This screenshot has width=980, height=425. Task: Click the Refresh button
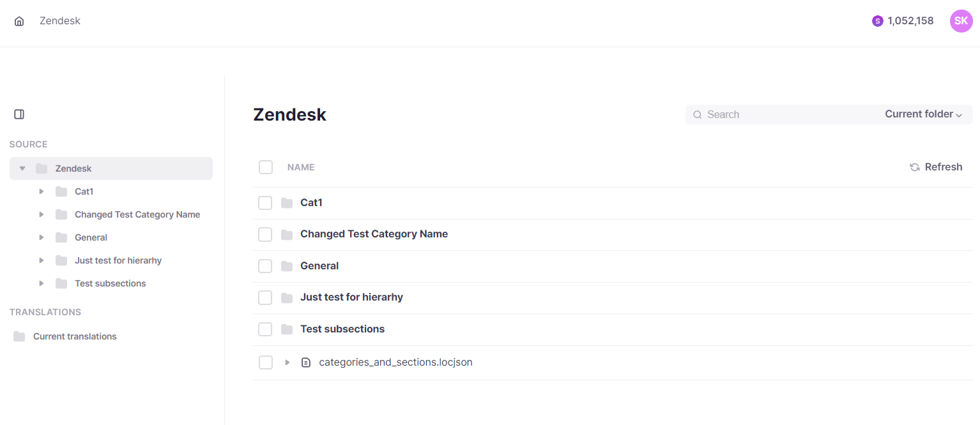(x=936, y=167)
